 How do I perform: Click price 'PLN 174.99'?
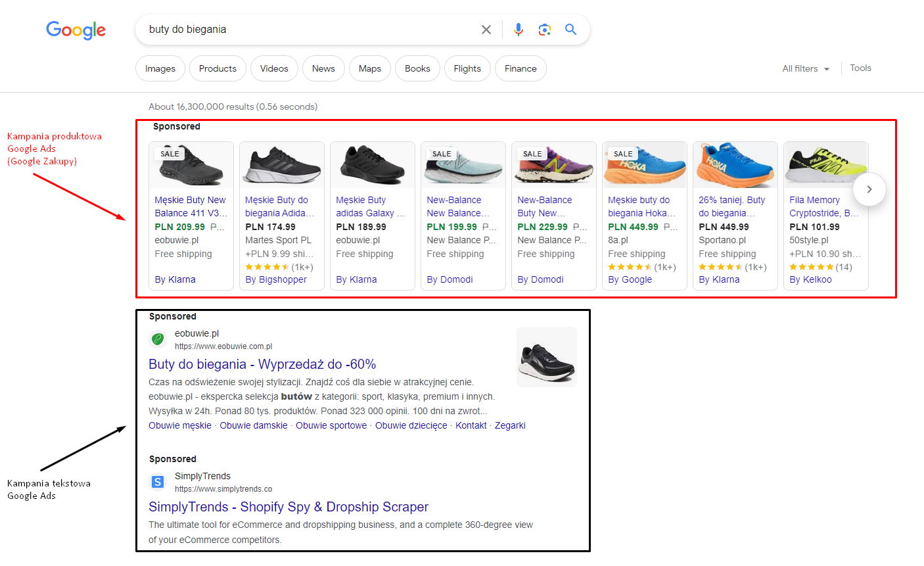270,227
